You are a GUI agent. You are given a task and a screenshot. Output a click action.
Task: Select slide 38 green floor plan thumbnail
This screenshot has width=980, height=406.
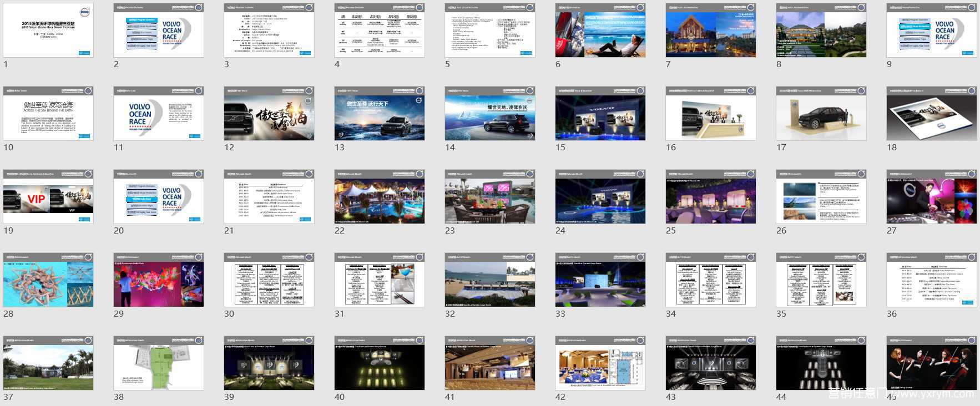[x=159, y=363]
